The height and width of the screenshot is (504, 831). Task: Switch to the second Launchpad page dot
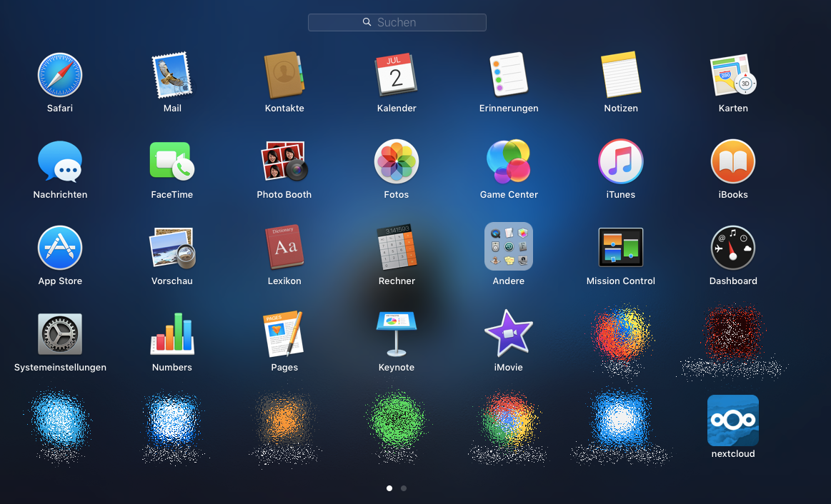404,488
